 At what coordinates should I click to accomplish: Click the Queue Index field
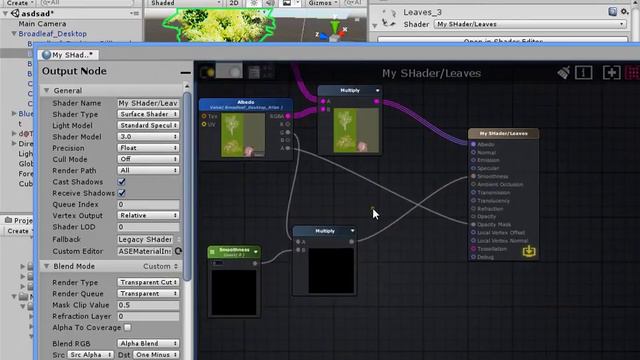pos(148,204)
